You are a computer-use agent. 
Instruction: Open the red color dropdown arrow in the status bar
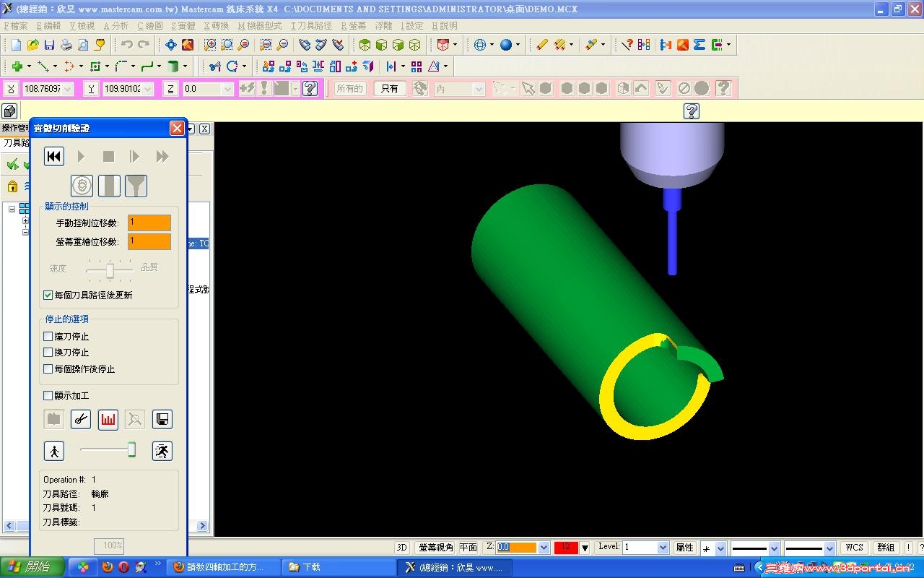coord(585,548)
